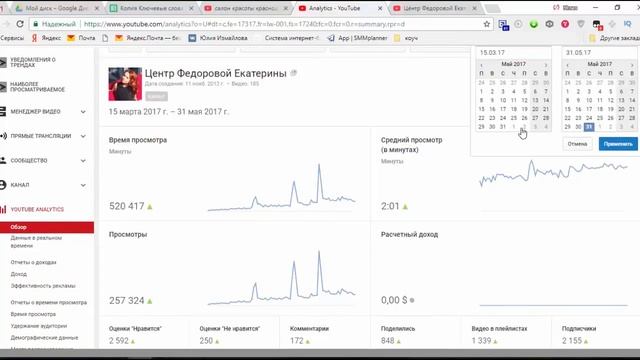The height and width of the screenshot is (360, 640).
Task: Go to previous month in end calendar
Action: tap(567, 64)
